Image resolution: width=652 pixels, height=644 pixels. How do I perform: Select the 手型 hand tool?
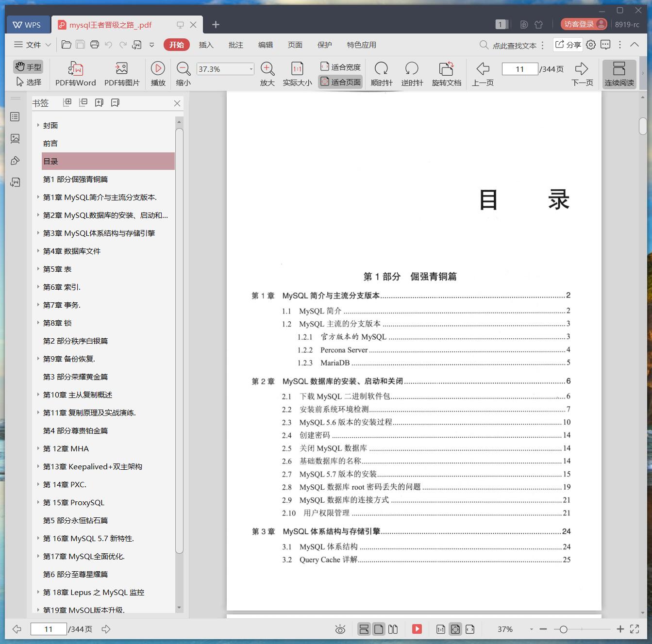[28, 66]
